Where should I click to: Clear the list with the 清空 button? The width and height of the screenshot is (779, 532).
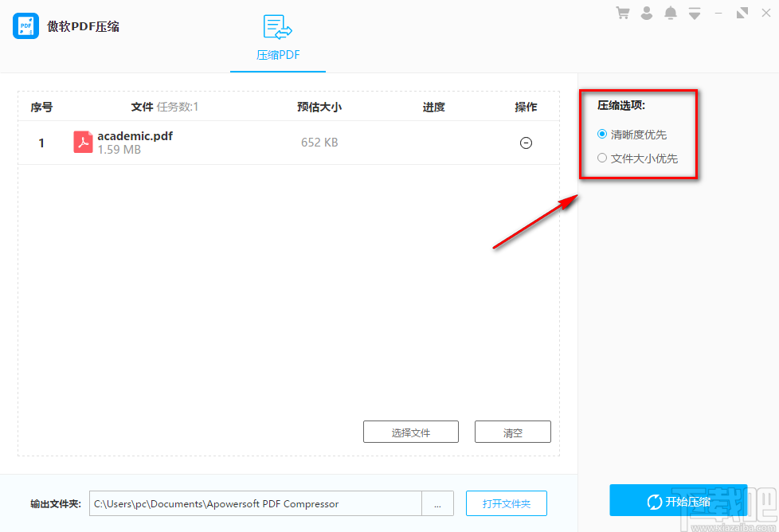[512, 431]
